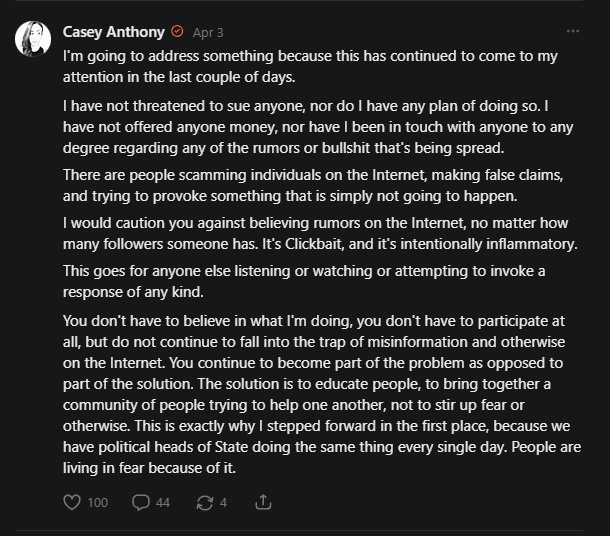Open replies with the comment bubble icon
Image resolution: width=610 pixels, height=536 pixels.
pos(141,502)
